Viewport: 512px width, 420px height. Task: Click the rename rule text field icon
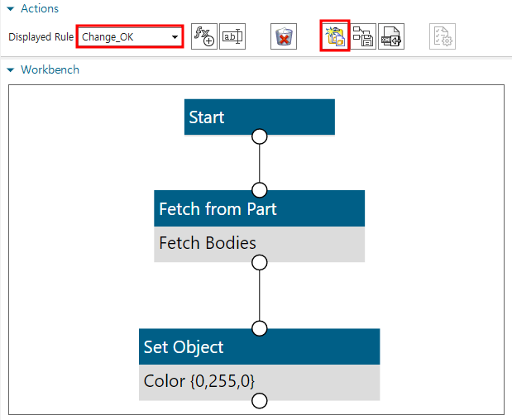click(232, 37)
